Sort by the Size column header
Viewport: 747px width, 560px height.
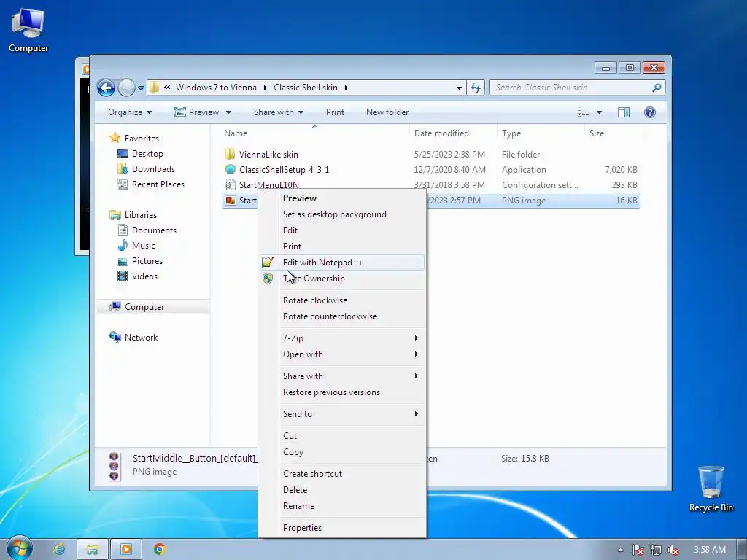pyautogui.click(x=613, y=133)
